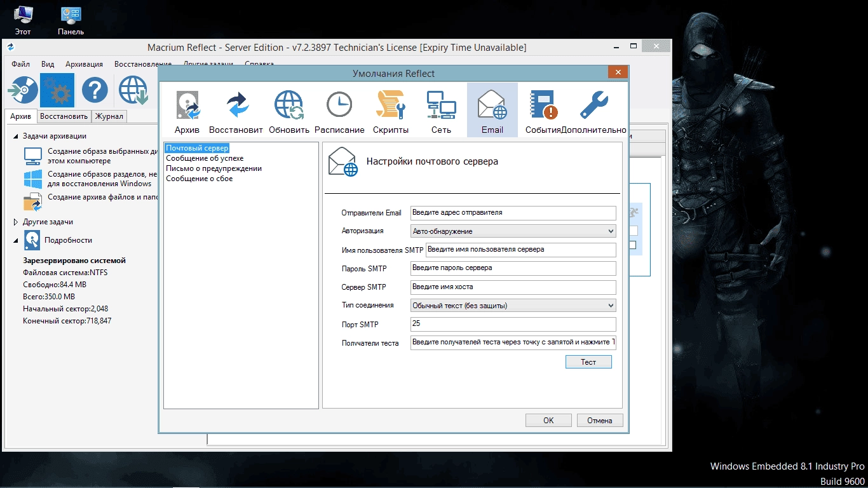
Task: Click the Конечный сектор:718,847 text
Action: [x=67, y=321]
